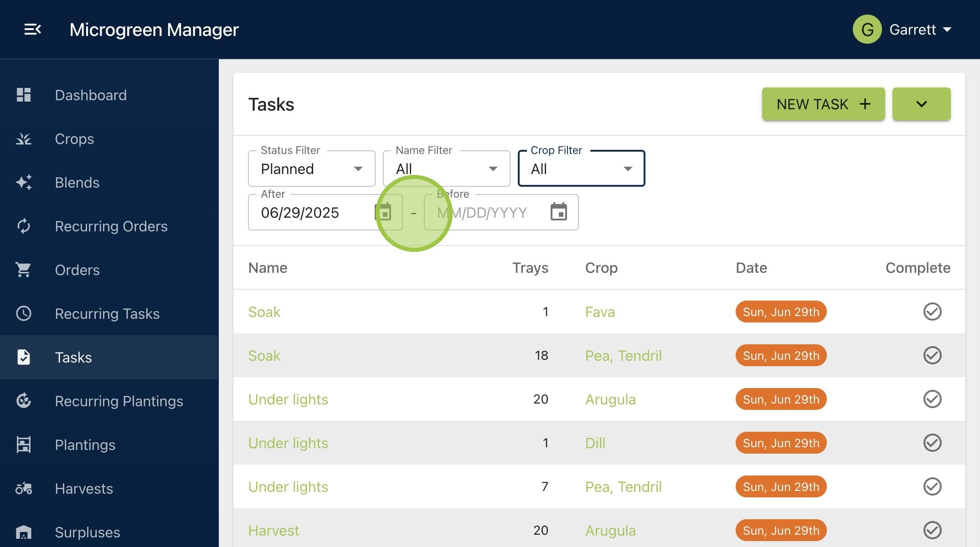Click the Plantings shelf icon
Screen dimensions: 980x547
tap(24, 445)
